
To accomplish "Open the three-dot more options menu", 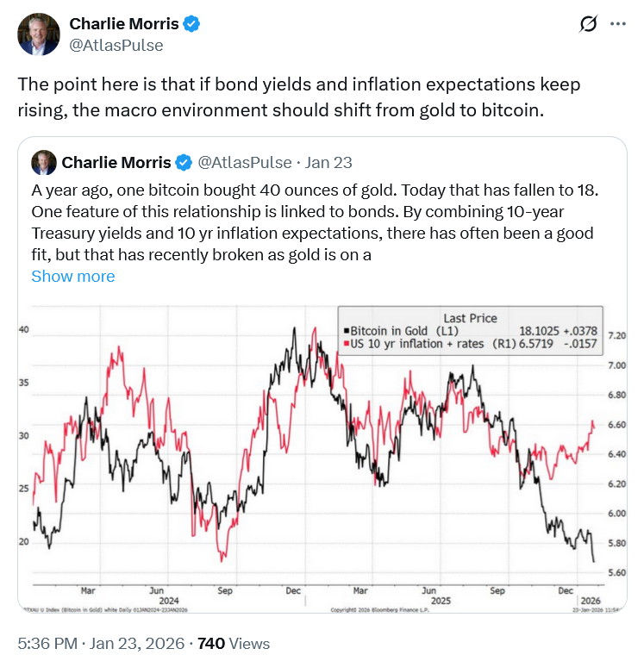I will click(x=618, y=25).
